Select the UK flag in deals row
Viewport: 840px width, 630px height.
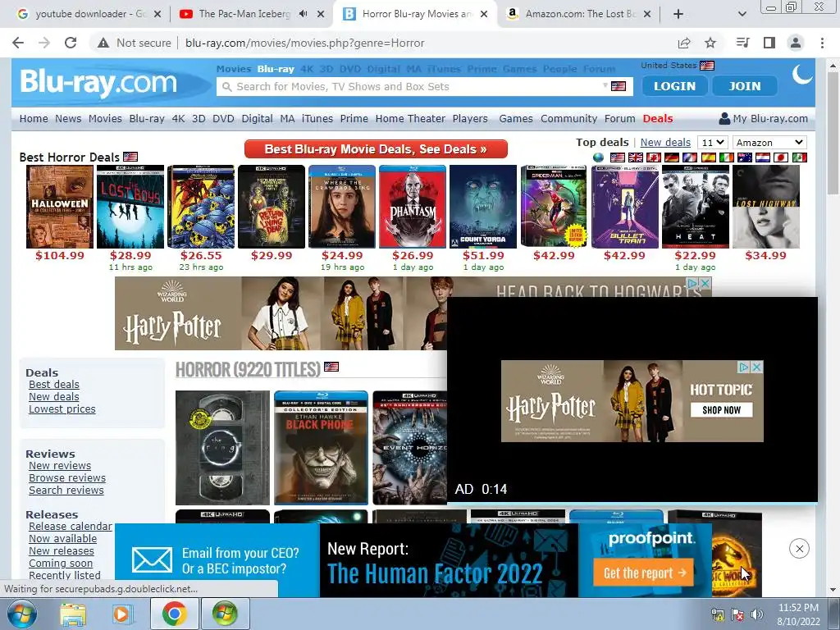(636, 157)
